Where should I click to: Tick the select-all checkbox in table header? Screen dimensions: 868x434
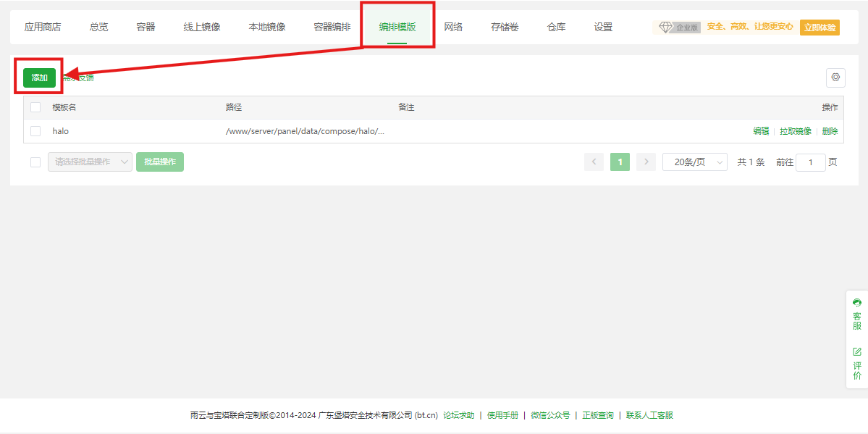(x=35, y=107)
